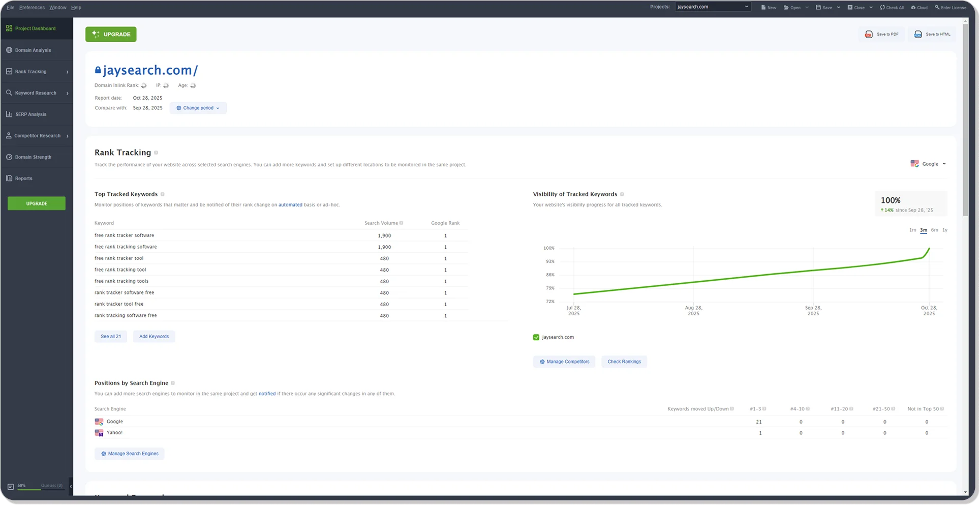Image resolution: width=980 pixels, height=505 pixels.
Task: Click info icon beside Search Volume column
Action: coord(402,223)
